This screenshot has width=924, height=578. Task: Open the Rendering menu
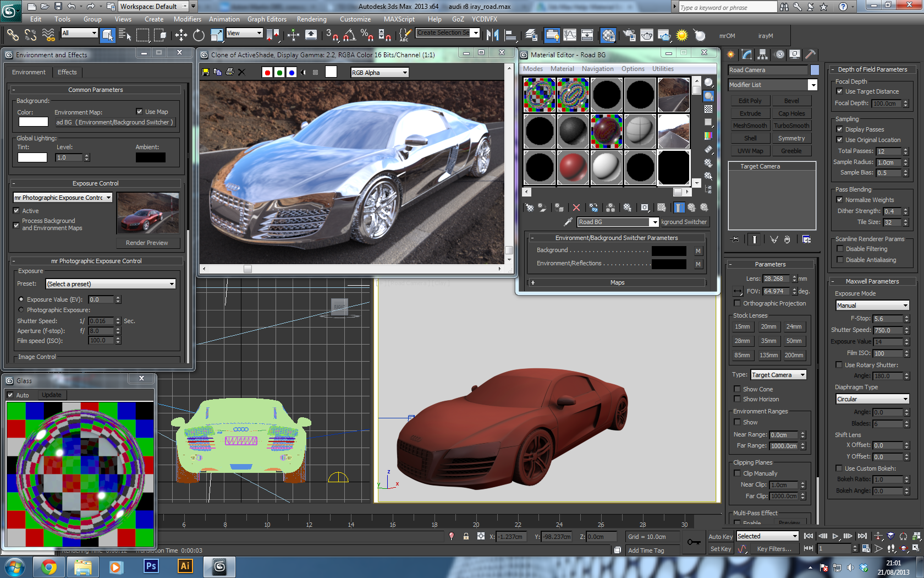pos(311,19)
